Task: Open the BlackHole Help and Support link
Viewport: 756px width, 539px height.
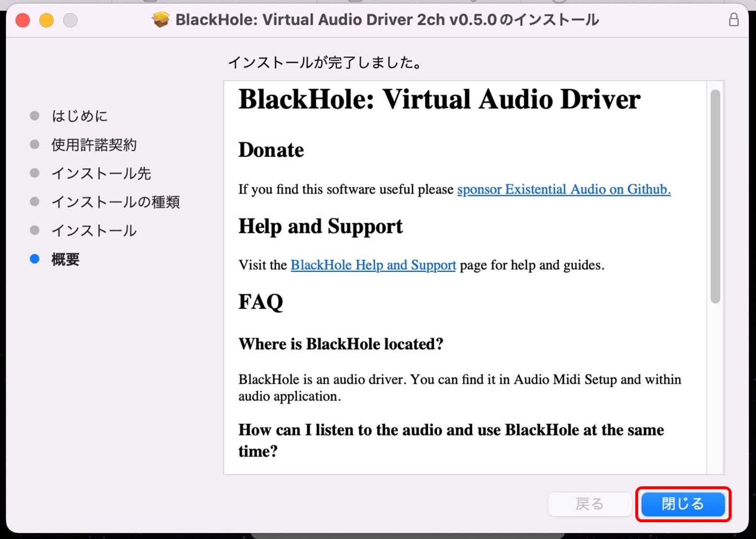Action: click(x=373, y=265)
